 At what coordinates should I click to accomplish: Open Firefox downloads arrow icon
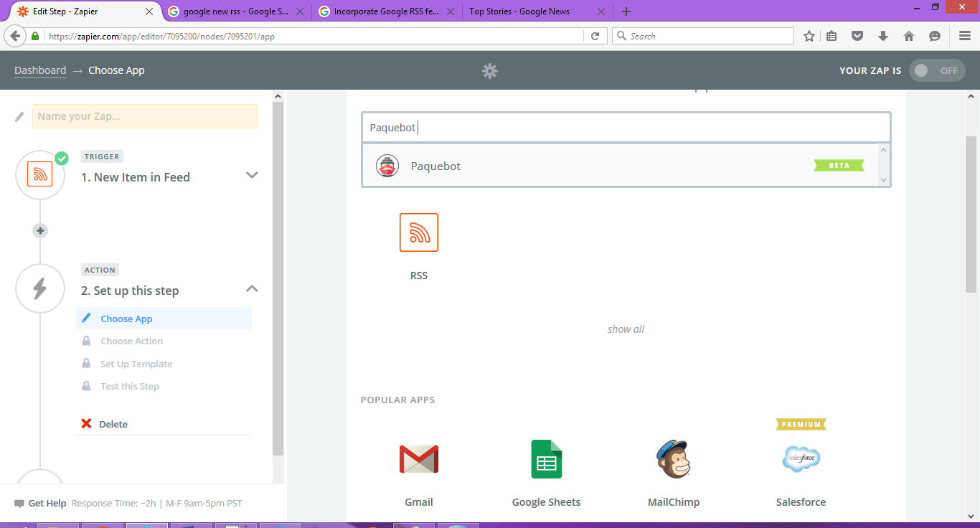[x=883, y=36]
